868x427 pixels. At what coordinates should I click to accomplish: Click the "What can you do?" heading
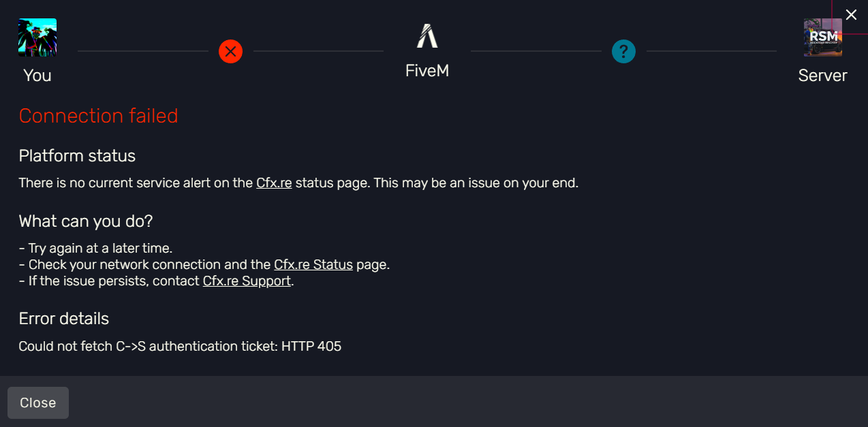pyautogui.click(x=86, y=221)
